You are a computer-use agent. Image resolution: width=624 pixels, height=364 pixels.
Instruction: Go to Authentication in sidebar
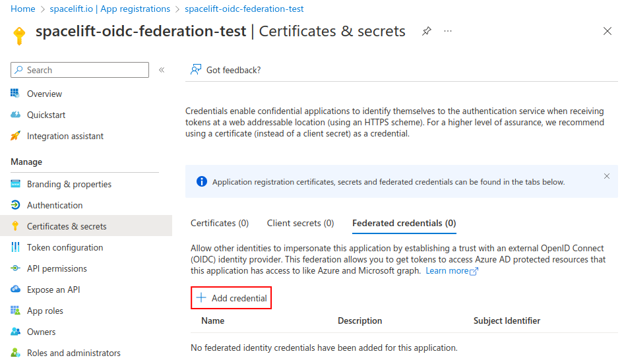(x=54, y=205)
